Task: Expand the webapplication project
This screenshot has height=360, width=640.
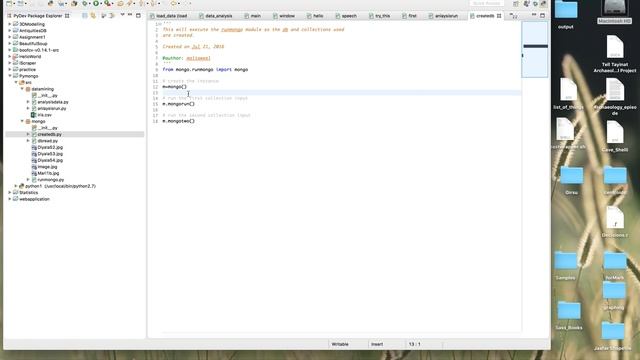Action: tap(10, 199)
